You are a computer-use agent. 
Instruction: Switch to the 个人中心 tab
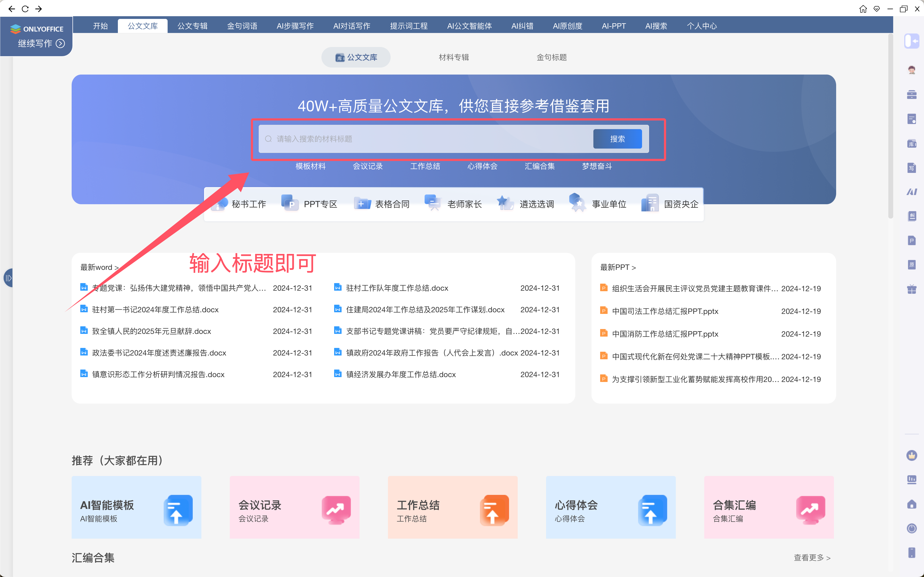pos(702,26)
